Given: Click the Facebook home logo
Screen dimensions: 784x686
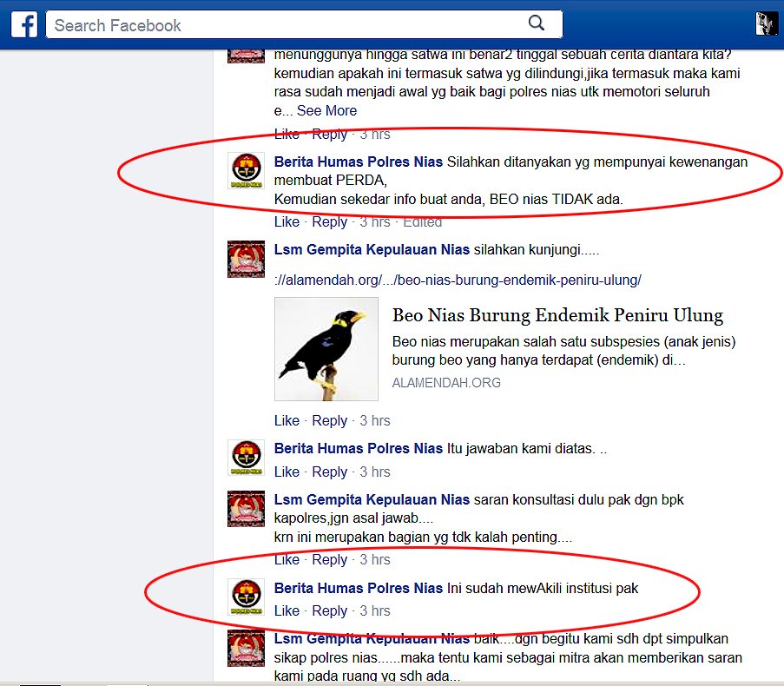Looking at the screenshot, I should (23, 23).
